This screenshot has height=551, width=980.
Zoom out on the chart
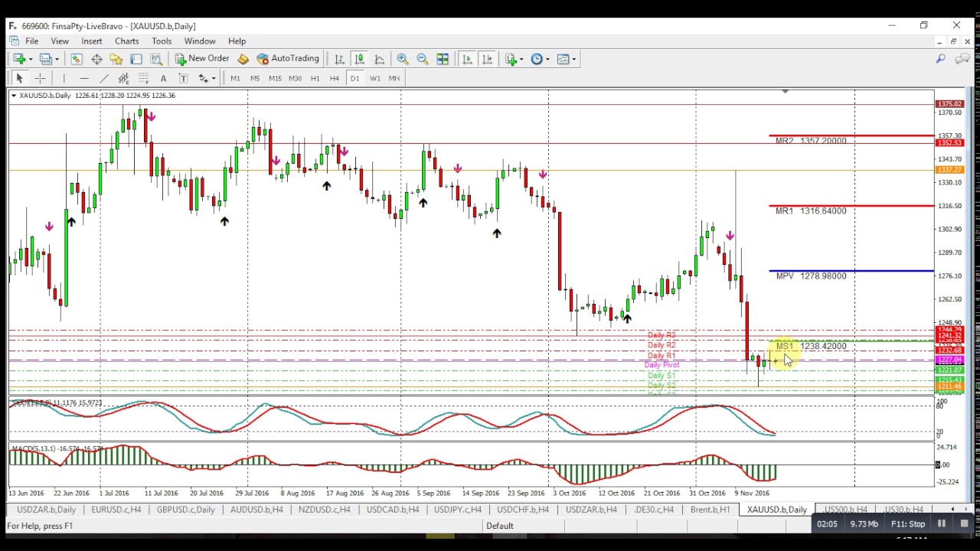click(422, 59)
